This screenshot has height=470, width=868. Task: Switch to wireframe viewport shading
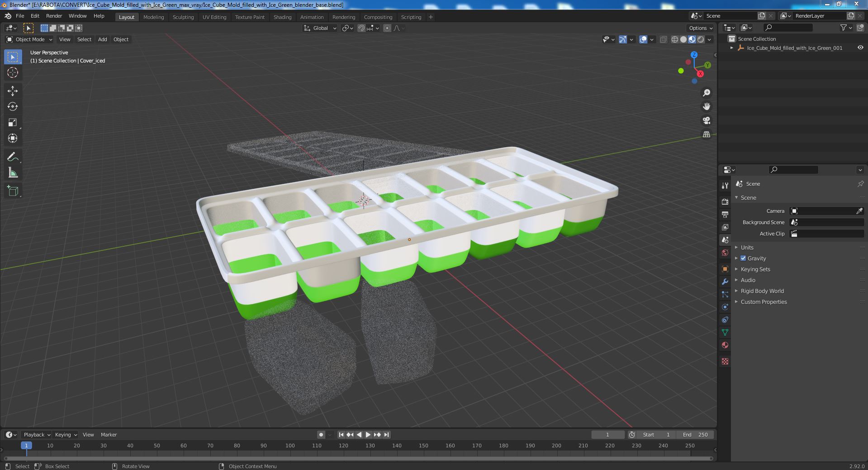[x=675, y=39]
